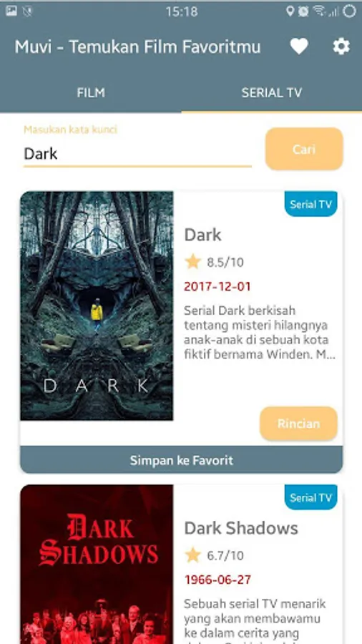Tap the alarm icon in status bar
The height and width of the screenshot is (644, 362).
pos(303,11)
